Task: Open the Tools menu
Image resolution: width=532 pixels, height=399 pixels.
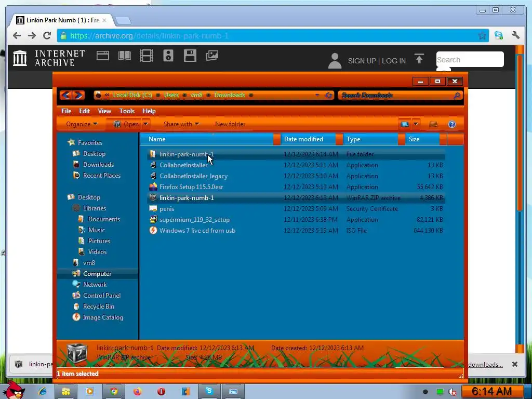Action: (127, 111)
